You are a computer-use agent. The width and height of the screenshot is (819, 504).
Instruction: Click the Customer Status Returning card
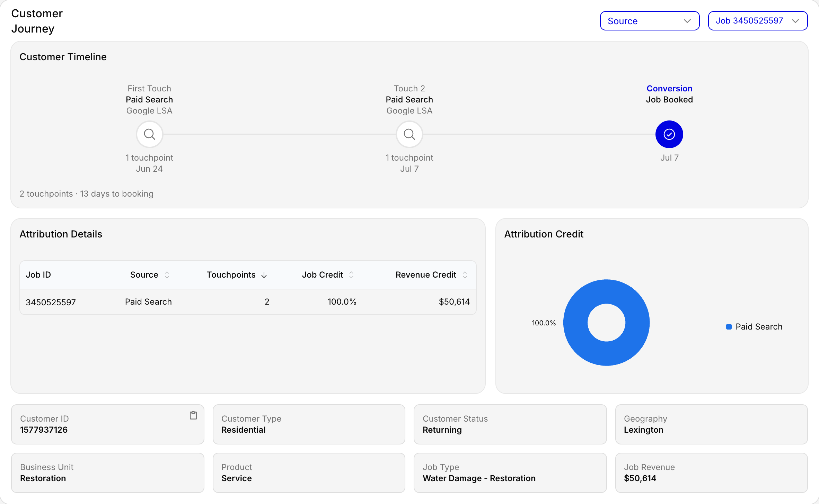(510, 424)
